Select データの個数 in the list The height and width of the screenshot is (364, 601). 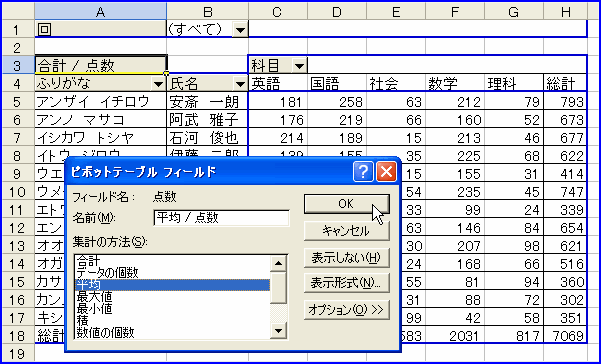172,273
